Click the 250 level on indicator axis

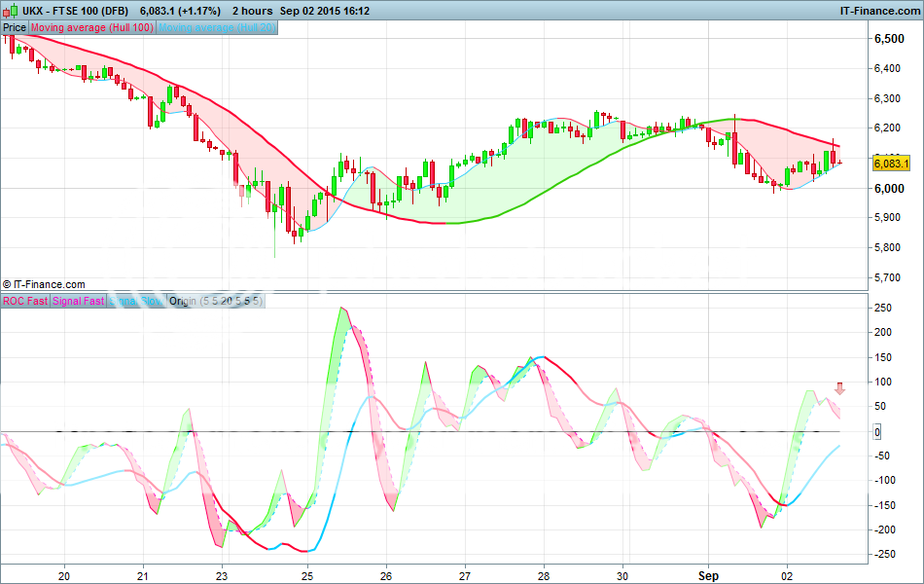coord(883,308)
